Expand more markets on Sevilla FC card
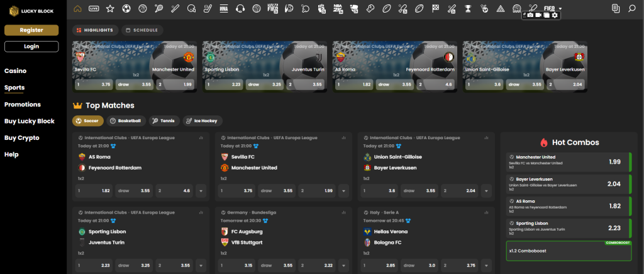The image size is (644, 274). [343, 191]
